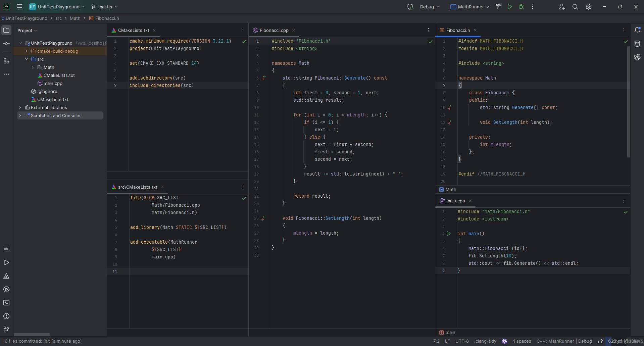Image resolution: width=644 pixels, height=346 pixels.
Task: Open the Notifications bell
Action: (637, 30)
